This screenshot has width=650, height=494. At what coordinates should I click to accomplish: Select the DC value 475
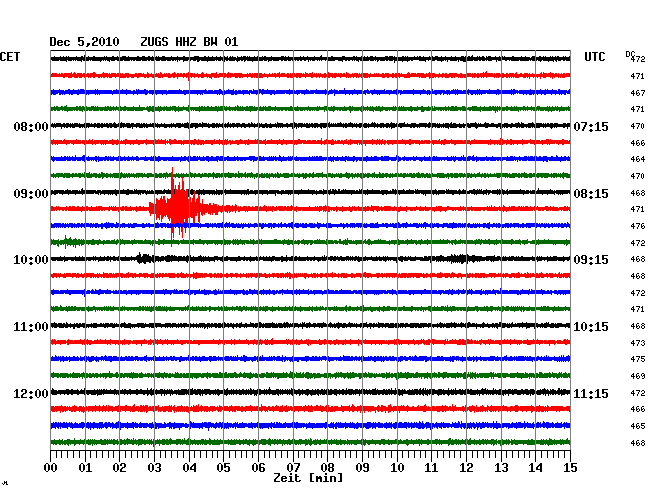(x=638, y=359)
